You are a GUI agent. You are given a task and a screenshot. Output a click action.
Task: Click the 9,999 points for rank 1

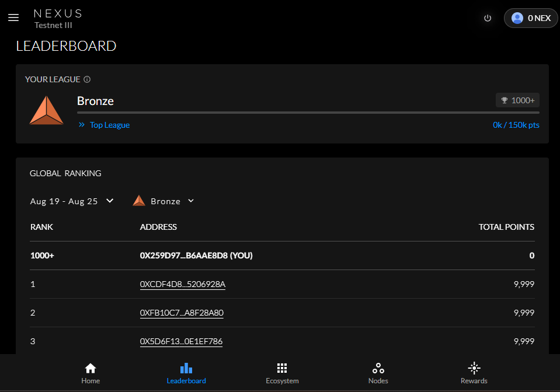point(524,284)
